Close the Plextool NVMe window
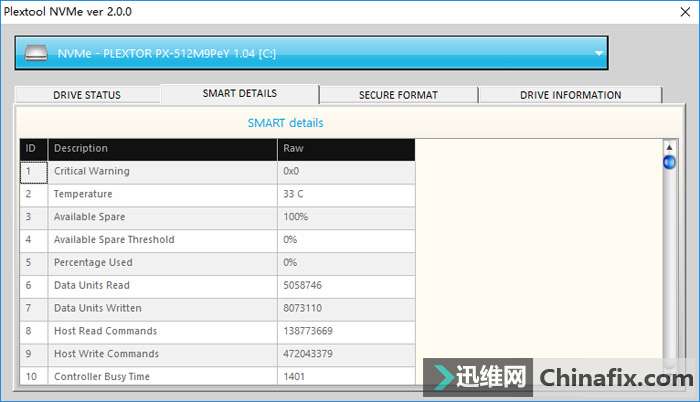This screenshot has height=402, width=700. tap(685, 12)
